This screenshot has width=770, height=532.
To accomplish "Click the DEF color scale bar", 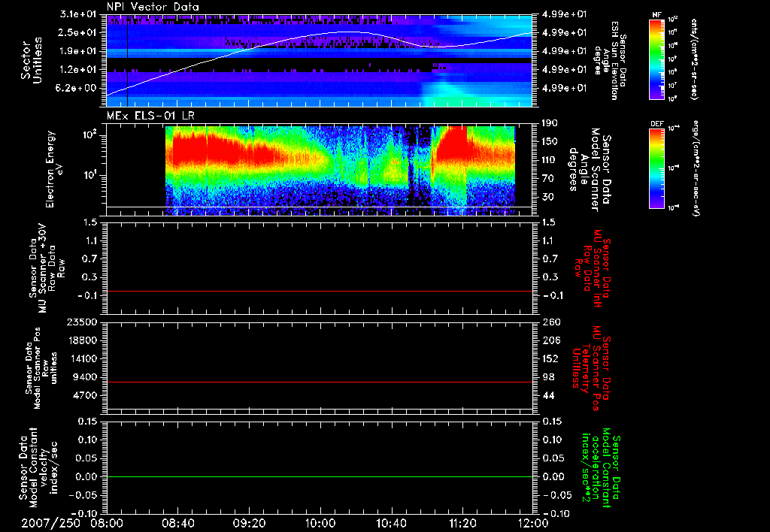I will point(657,168).
